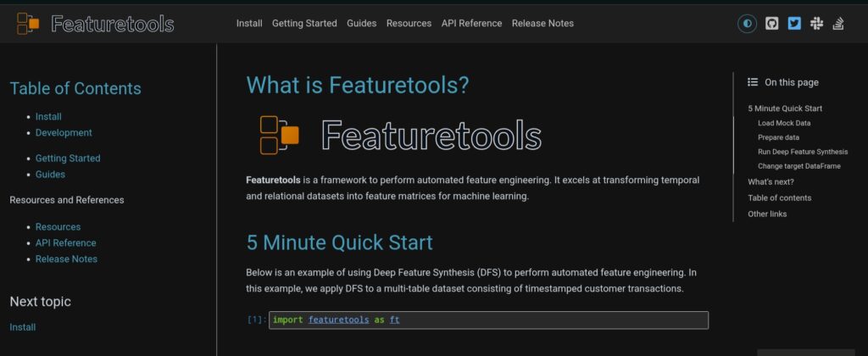Open the Twitter icon link
The height and width of the screenshot is (356, 868).
click(794, 23)
